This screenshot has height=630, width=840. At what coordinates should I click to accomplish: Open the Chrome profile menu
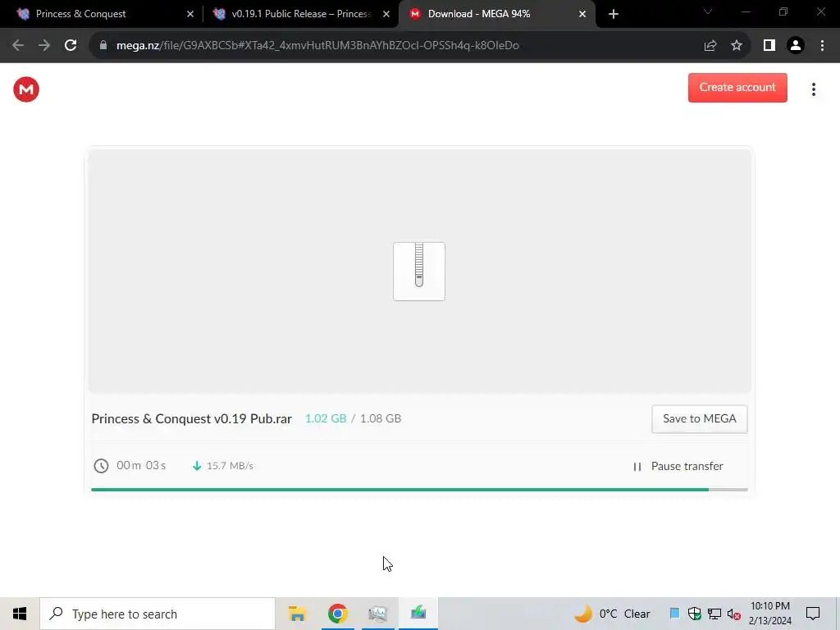[x=796, y=46]
